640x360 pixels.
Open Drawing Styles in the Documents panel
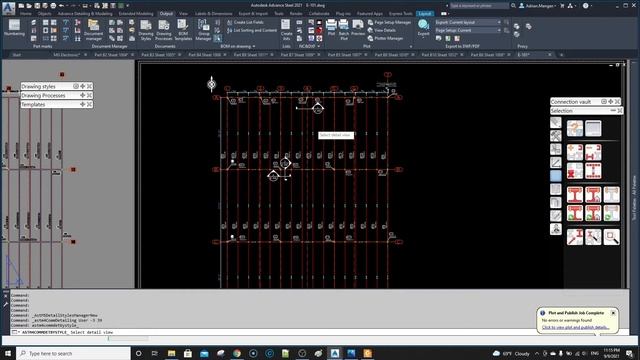pos(146,30)
